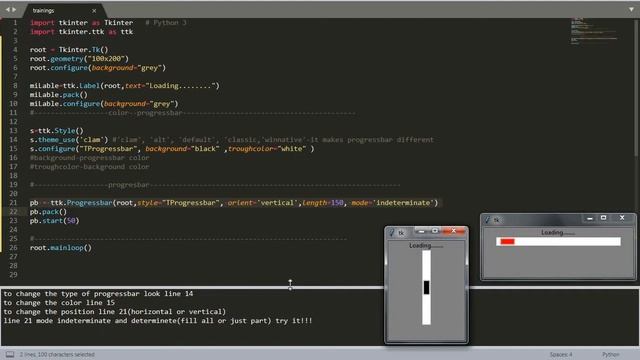Click the root.mainloop() line
The height and width of the screenshot is (360, 640).
tap(61, 248)
